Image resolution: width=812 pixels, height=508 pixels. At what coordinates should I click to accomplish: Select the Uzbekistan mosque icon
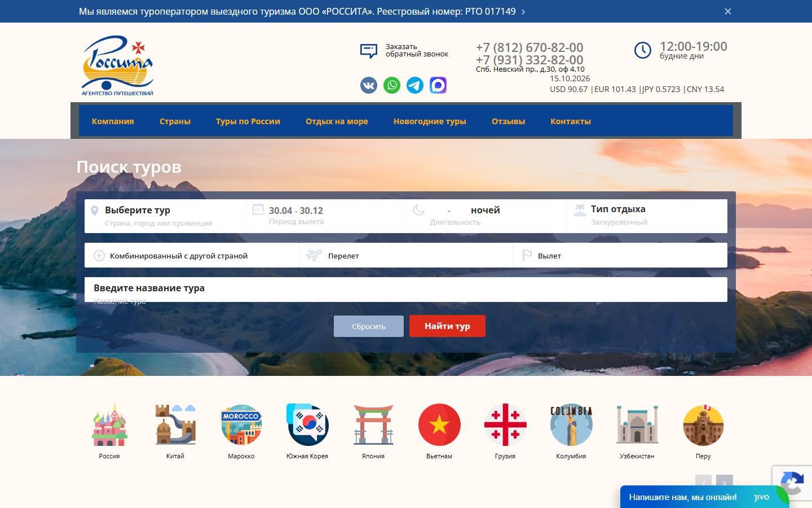coord(637,425)
